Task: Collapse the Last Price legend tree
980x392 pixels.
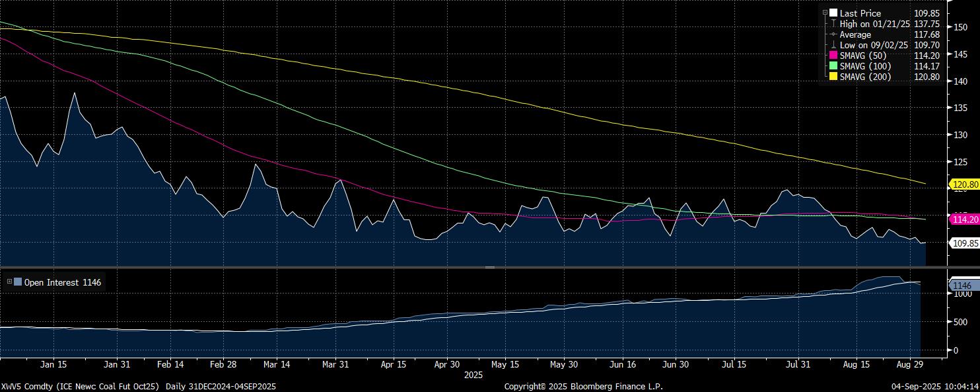Action: [825, 13]
